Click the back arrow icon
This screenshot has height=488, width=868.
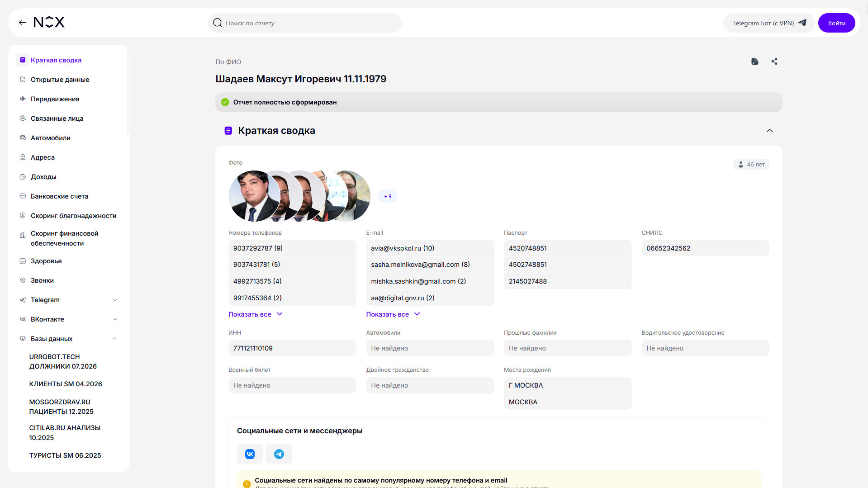[x=22, y=23]
